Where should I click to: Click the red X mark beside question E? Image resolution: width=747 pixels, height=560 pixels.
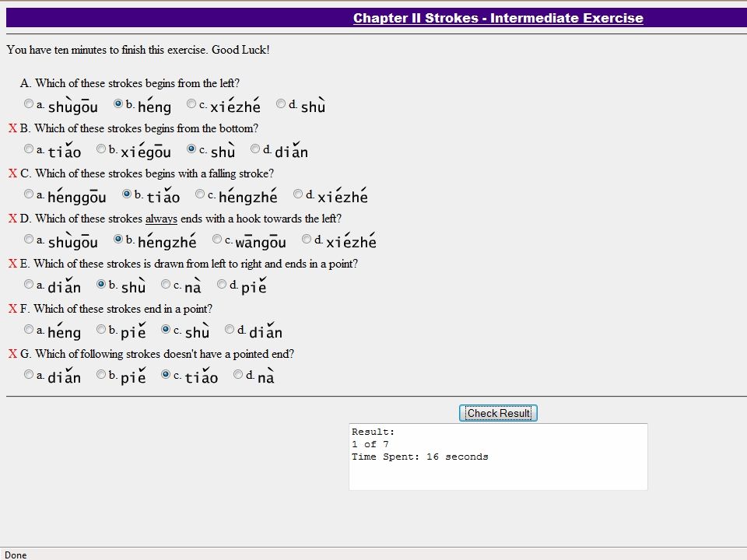pyautogui.click(x=12, y=264)
